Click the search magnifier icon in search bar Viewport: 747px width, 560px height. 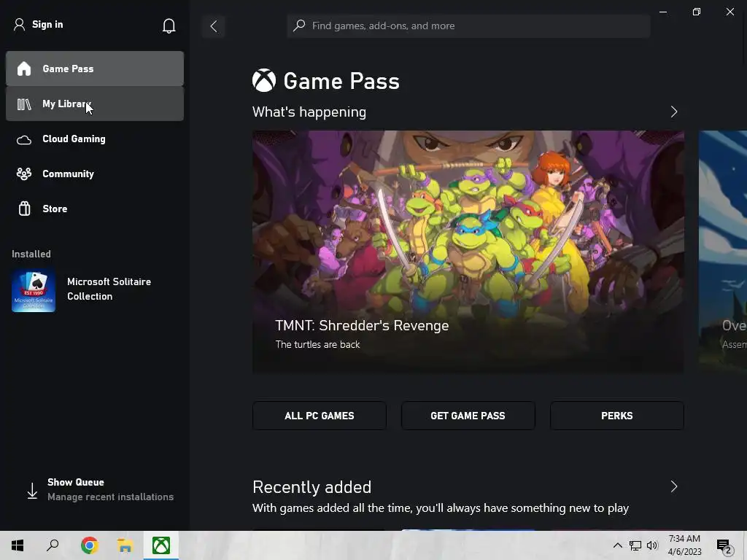[299, 26]
